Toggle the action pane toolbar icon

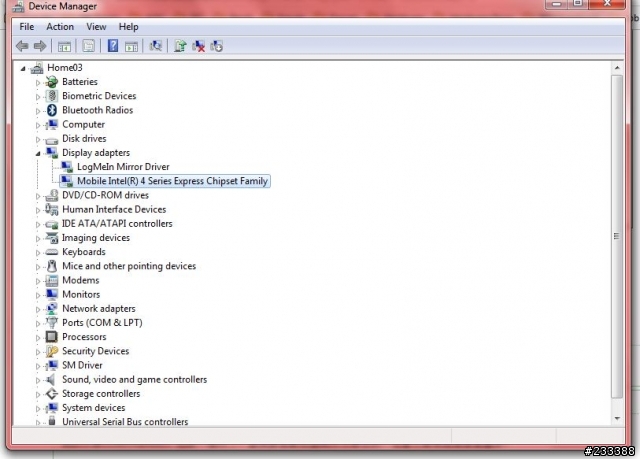click(131, 47)
